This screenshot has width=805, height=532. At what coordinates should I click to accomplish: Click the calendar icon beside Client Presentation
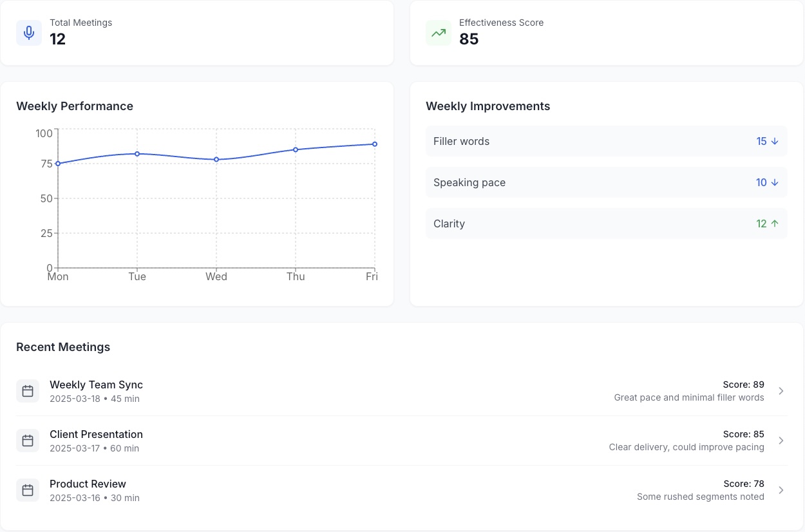pos(28,441)
